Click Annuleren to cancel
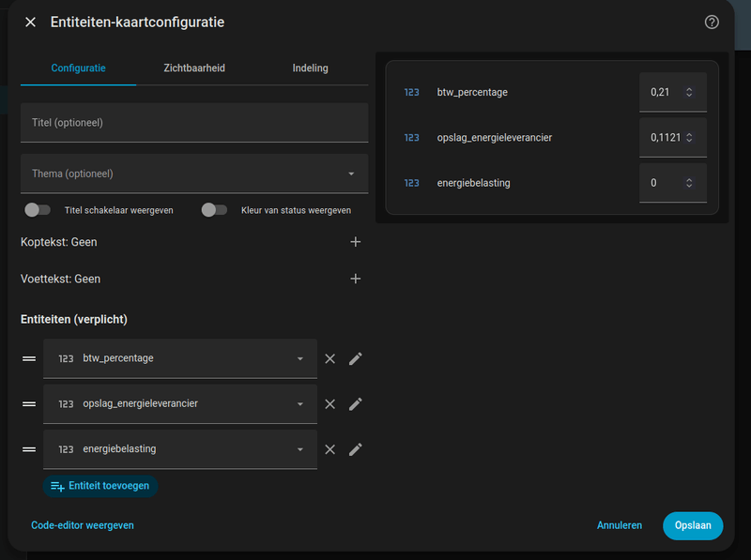This screenshot has width=751, height=560. pos(620,525)
